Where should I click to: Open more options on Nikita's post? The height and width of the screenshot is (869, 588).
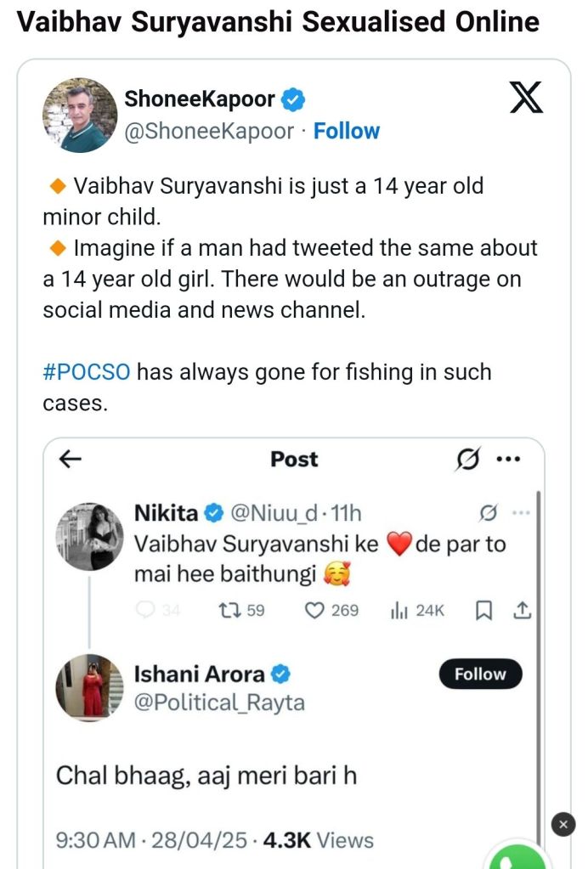pos(522,513)
